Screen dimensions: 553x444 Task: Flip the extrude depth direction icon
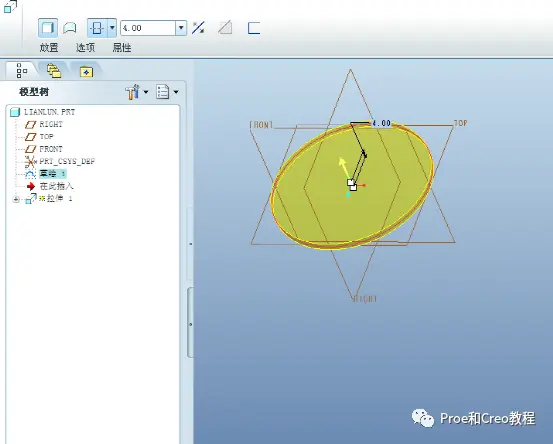click(x=198, y=28)
